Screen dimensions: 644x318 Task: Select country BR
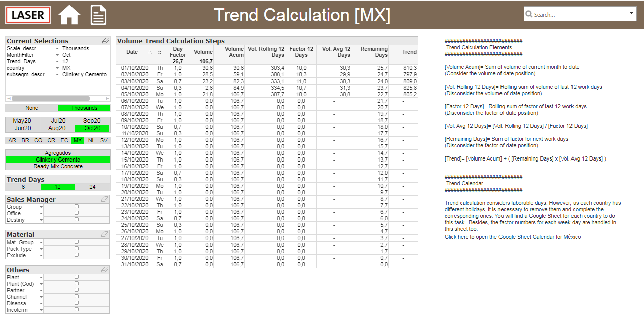click(x=25, y=141)
